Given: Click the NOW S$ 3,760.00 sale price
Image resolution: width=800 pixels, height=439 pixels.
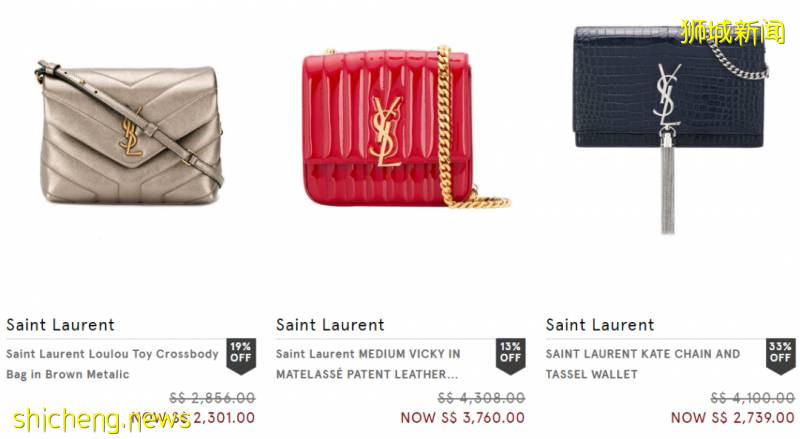Looking at the screenshot, I should tap(463, 418).
